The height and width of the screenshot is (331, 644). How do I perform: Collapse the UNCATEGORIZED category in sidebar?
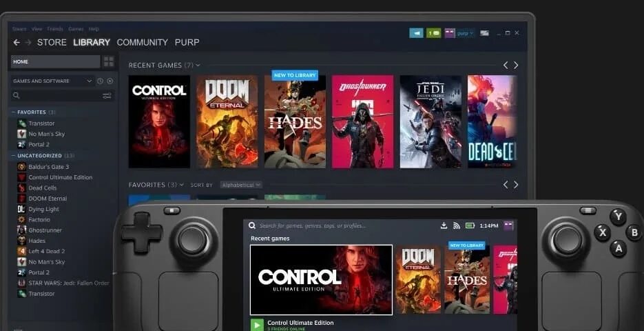point(14,155)
